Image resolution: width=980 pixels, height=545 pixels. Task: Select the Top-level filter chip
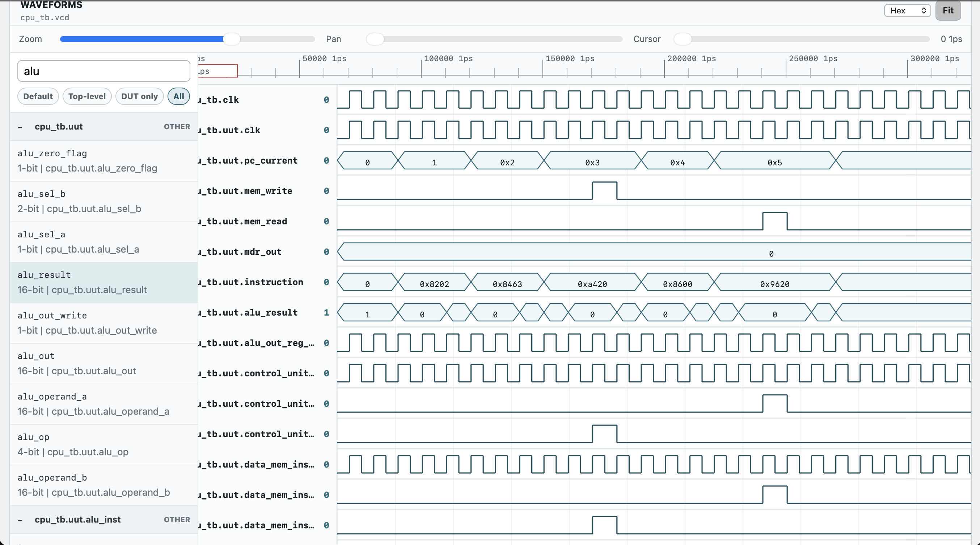click(x=87, y=96)
